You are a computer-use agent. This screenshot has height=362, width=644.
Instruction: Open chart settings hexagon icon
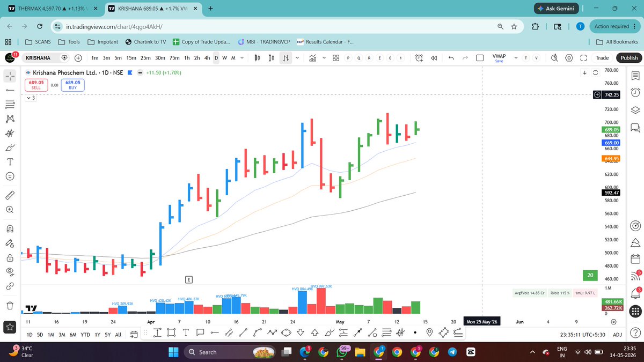[x=569, y=58]
